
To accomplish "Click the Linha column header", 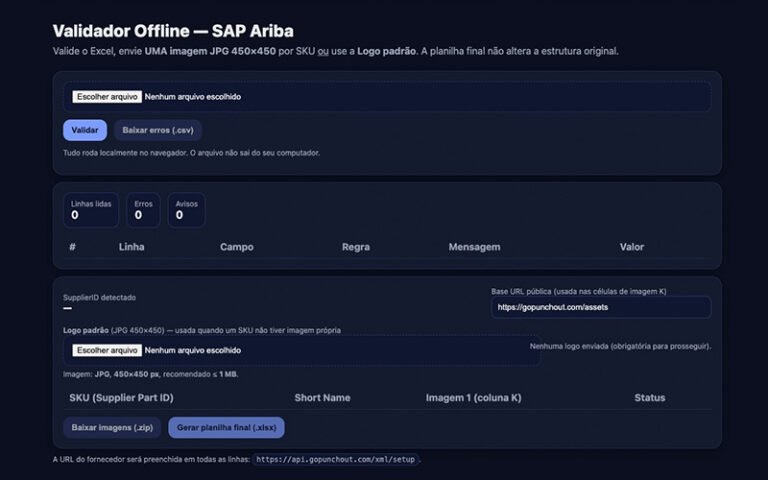I will pyautogui.click(x=131, y=247).
